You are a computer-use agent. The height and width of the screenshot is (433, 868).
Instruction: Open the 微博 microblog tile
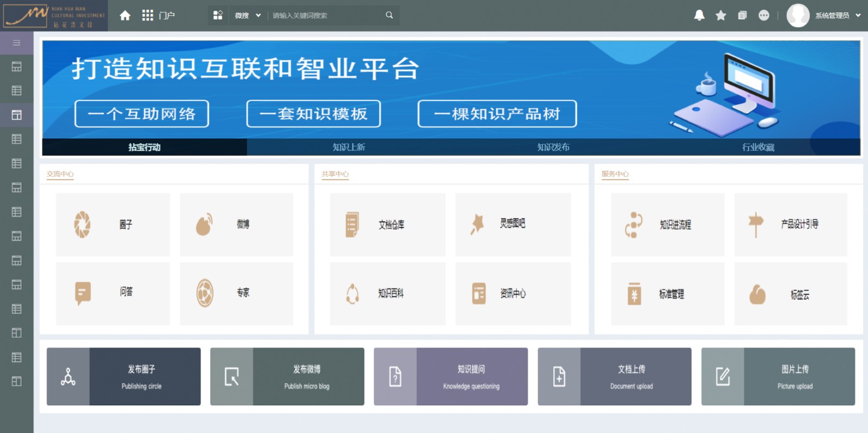237,224
